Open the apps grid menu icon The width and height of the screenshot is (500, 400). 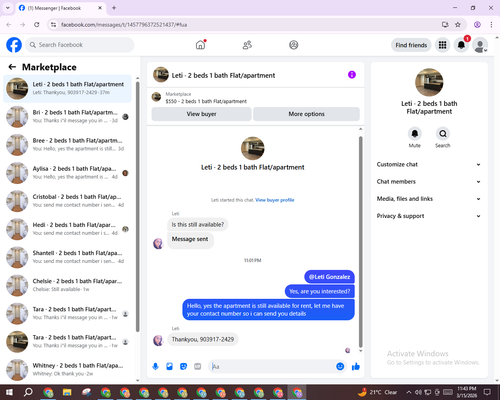[x=442, y=45]
